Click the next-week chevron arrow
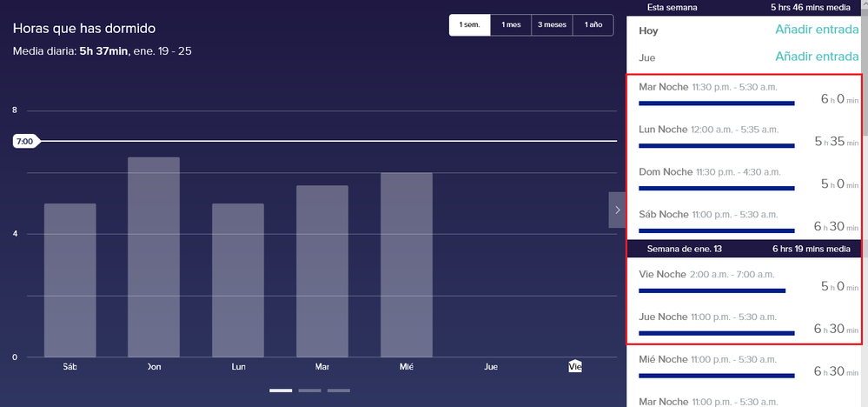868x407 pixels. tap(617, 210)
